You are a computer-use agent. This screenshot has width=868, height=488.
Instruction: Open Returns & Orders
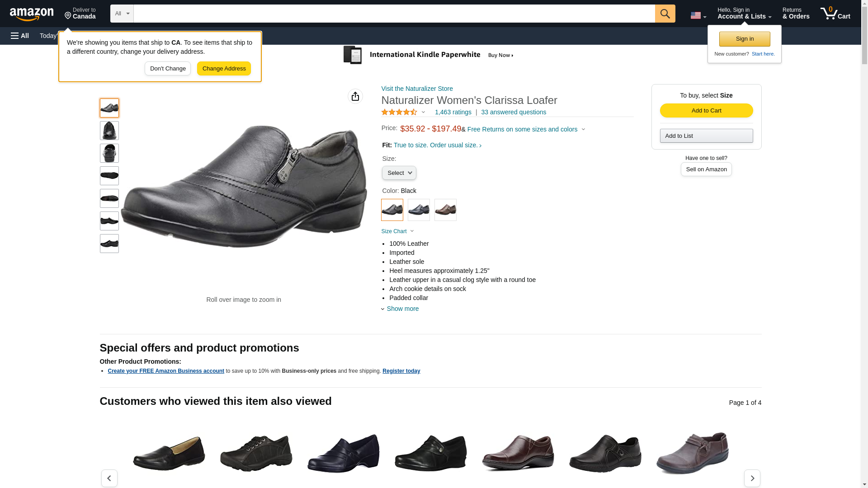pos(796,14)
